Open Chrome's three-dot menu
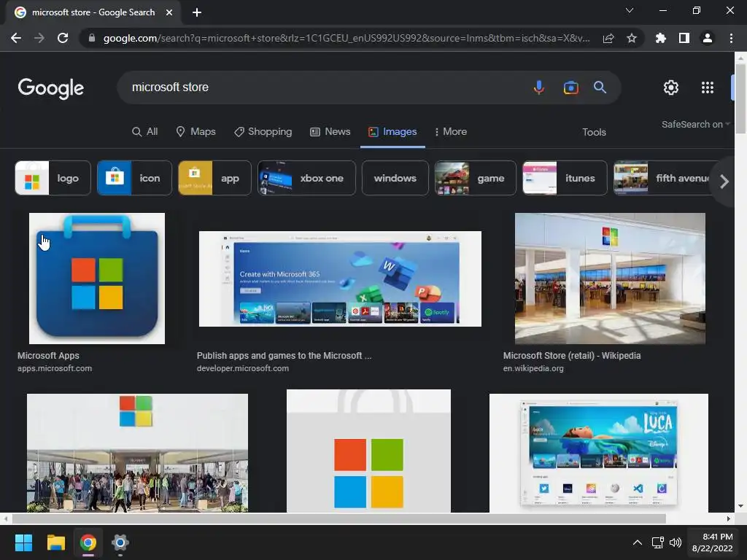The height and width of the screenshot is (560, 747). coord(731,38)
